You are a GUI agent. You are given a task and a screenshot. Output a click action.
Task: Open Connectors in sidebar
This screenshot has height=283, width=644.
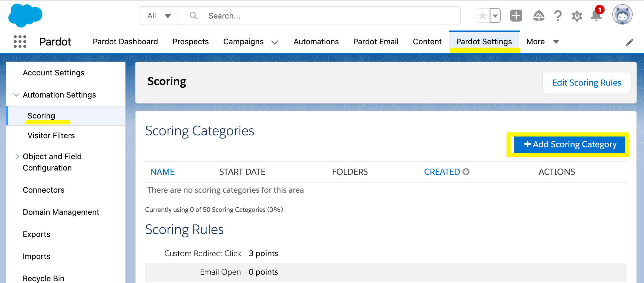(44, 190)
